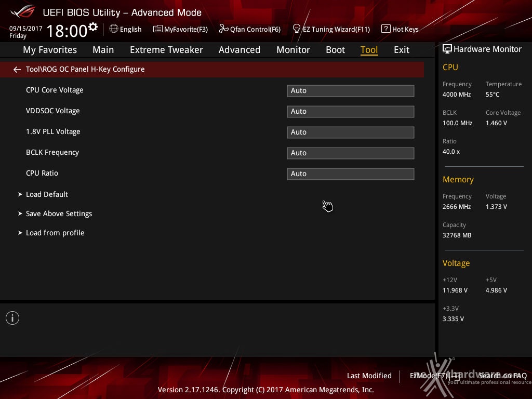Click the 18:00 clock display

[67, 31]
